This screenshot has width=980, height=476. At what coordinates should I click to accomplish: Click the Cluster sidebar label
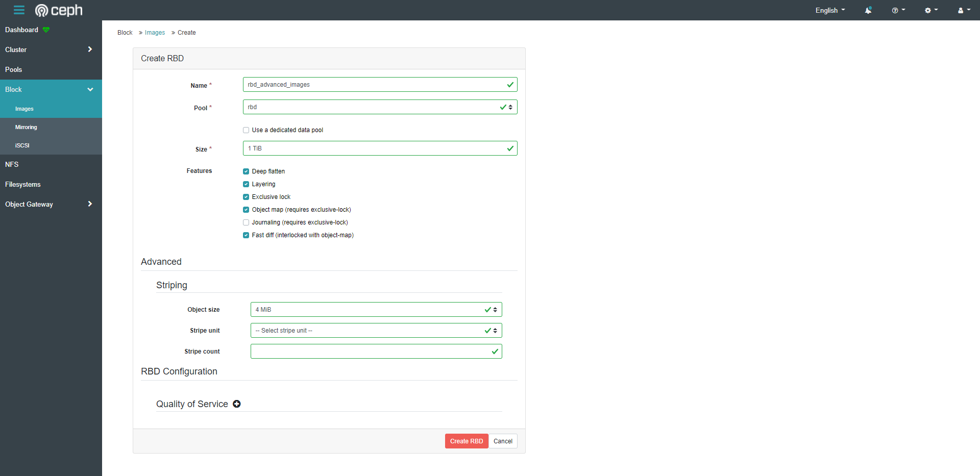coord(16,49)
